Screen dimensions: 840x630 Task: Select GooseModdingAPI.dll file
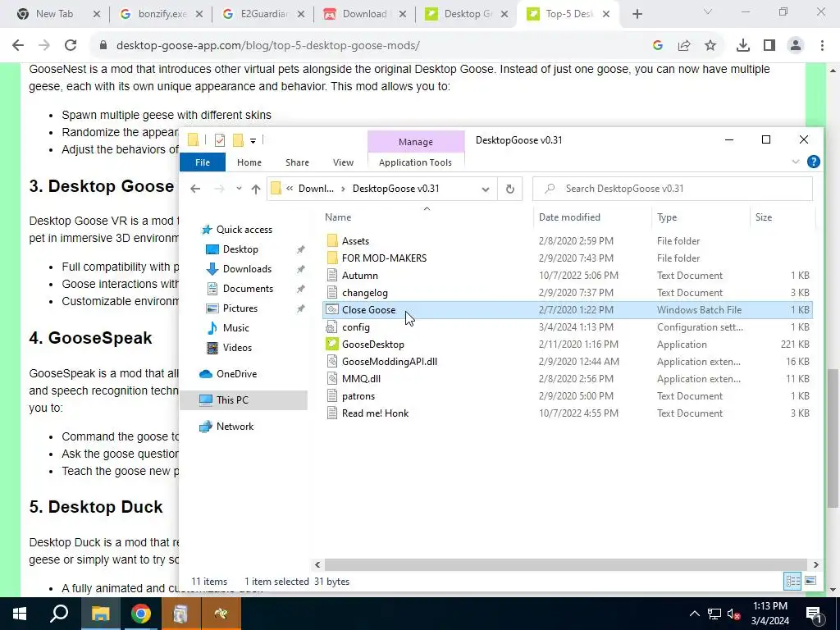point(390,362)
